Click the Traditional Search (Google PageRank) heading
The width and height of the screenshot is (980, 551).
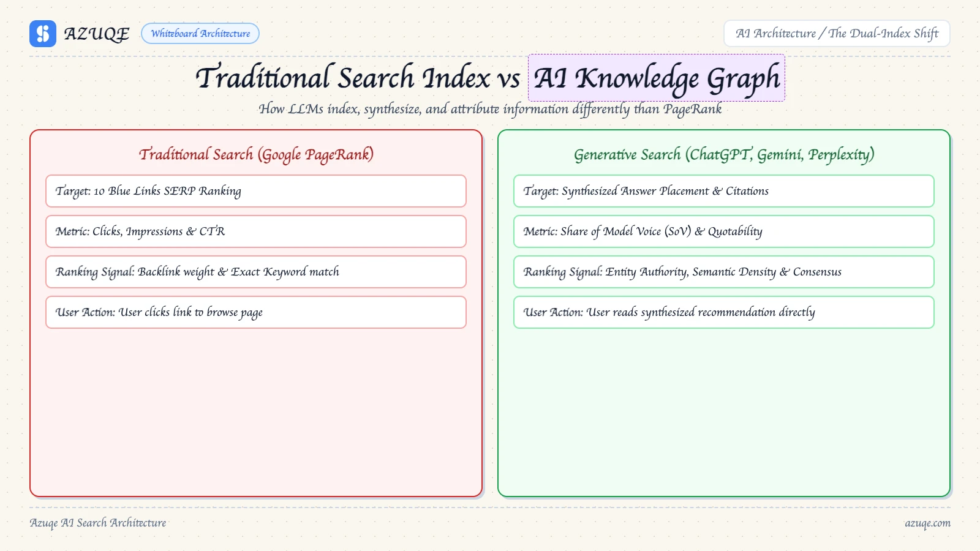256,154
